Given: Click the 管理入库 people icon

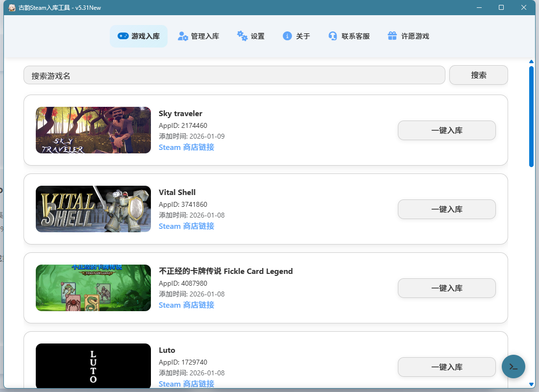Looking at the screenshot, I should 182,36.
